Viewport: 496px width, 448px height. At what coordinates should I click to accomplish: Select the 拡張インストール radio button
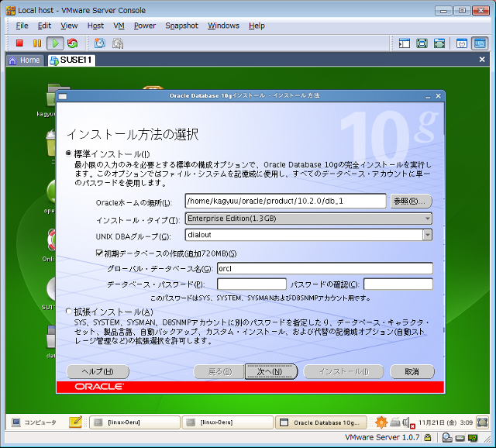[69, 312]
